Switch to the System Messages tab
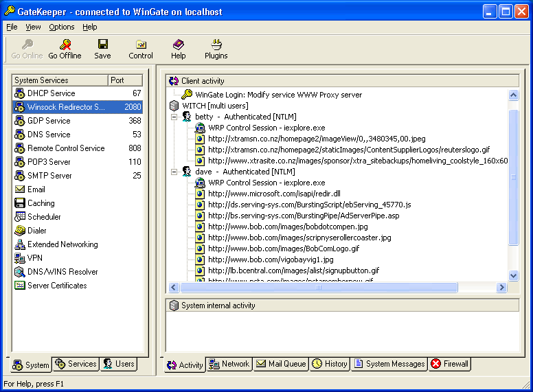 [x=389, y=364]
